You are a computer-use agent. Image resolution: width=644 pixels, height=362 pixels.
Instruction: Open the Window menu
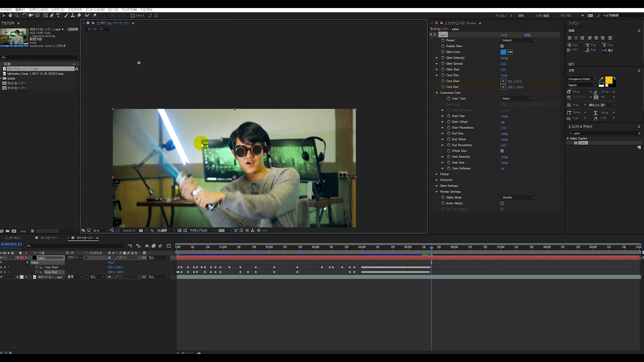[x=129, y=10]
